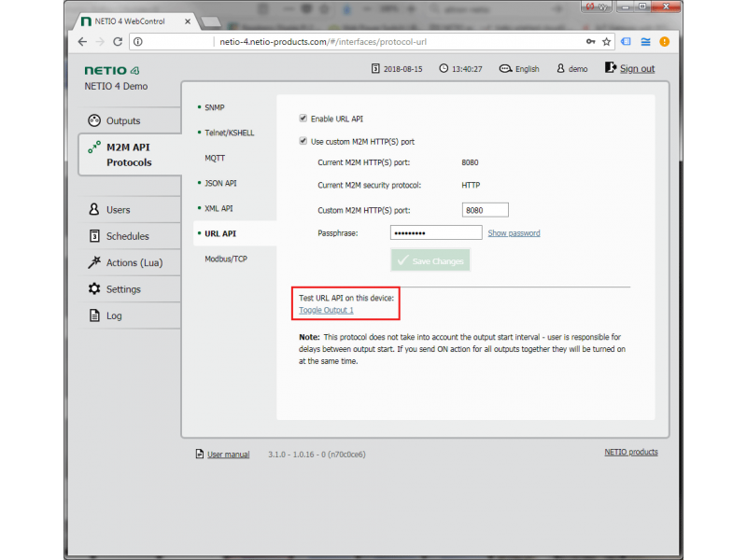Open the User manual link
The width and height of the screenshot is (747, 560).
pyautogui.click(x=228, y=455)
